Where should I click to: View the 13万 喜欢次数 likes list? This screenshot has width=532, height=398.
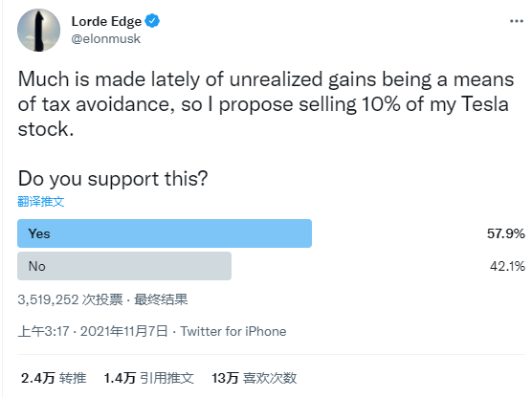[255, 378]
